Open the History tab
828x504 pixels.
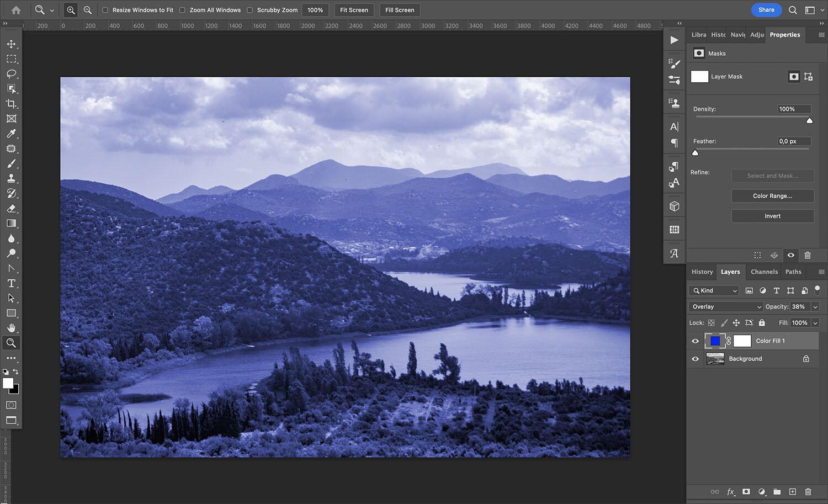[702, 272]
